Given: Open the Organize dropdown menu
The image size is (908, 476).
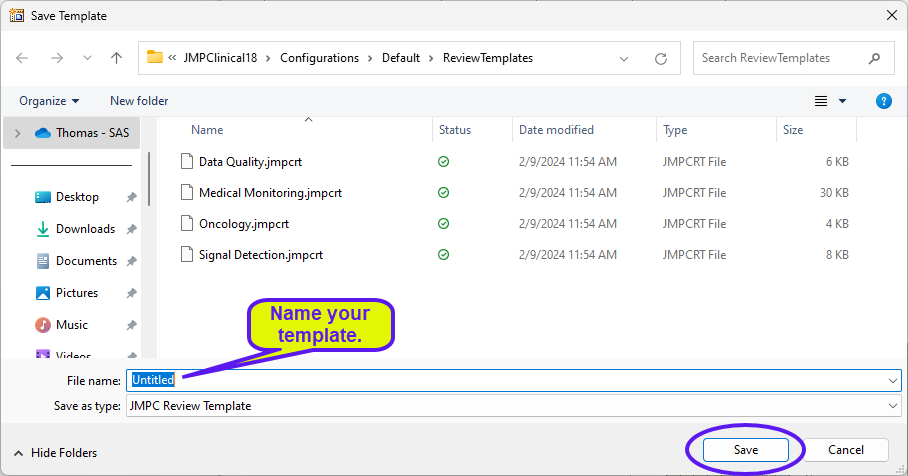Looking at the screenshot, I should pyautogui.click(x=48, y=101).
